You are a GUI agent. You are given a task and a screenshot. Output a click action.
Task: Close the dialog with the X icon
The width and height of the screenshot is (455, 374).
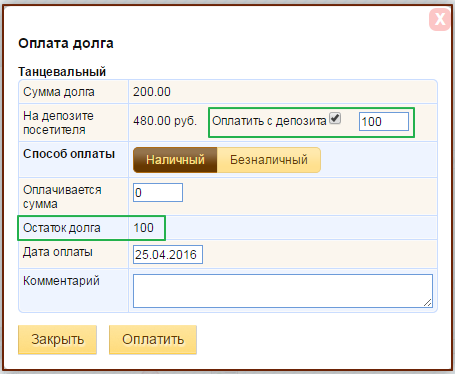440,19
